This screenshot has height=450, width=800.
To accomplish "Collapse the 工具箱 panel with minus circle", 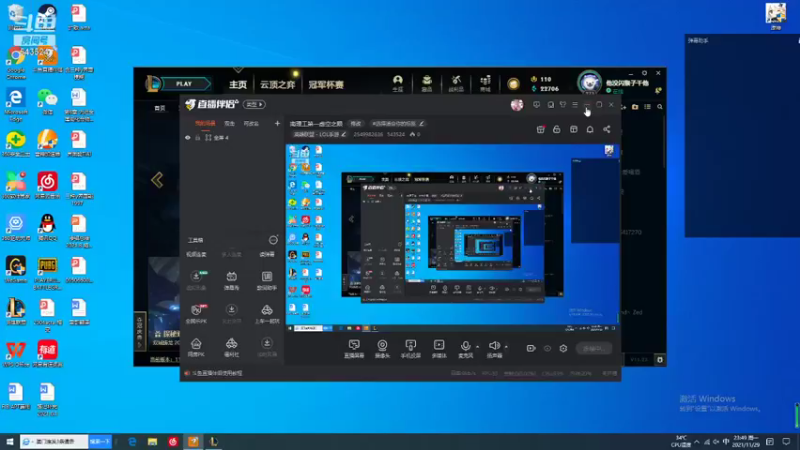I will 273,240.
